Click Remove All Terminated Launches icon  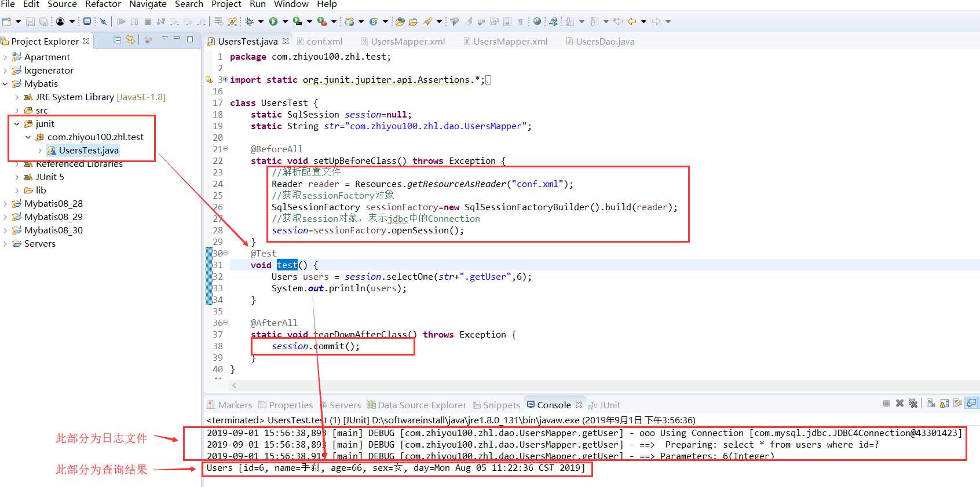point(913,403)
